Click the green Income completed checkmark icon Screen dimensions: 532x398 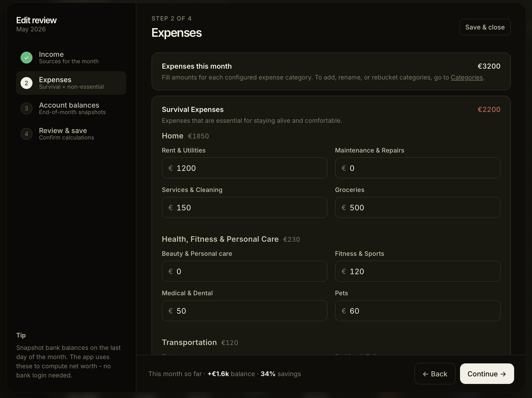point(27,58)
